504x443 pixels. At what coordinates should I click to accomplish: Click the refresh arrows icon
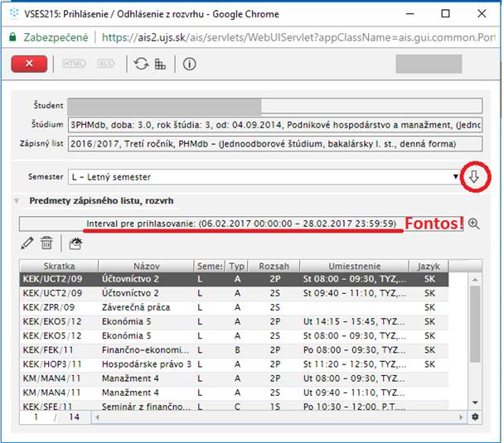click(141, 64)
